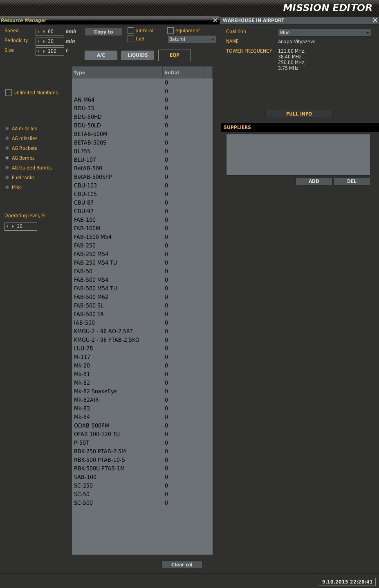
Task: Click the date and time indicator
Action: (x=347, y=582)
